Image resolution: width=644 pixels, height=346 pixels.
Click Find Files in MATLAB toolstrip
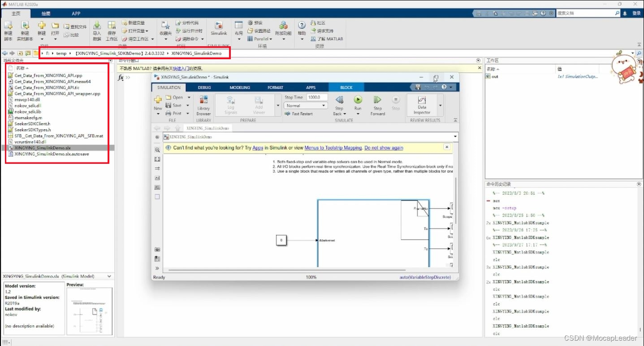point(75,26)
